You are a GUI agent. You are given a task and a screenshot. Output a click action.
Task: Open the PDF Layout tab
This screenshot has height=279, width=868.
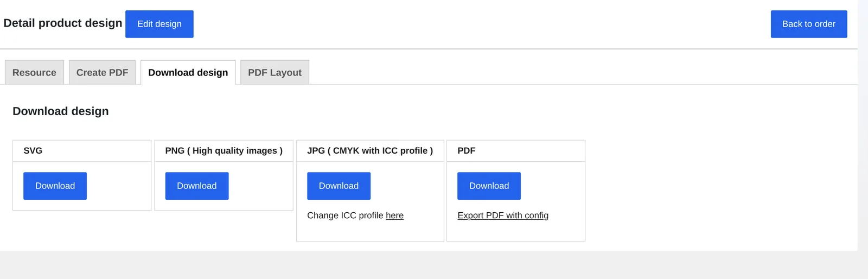click(x=275, y=72)
